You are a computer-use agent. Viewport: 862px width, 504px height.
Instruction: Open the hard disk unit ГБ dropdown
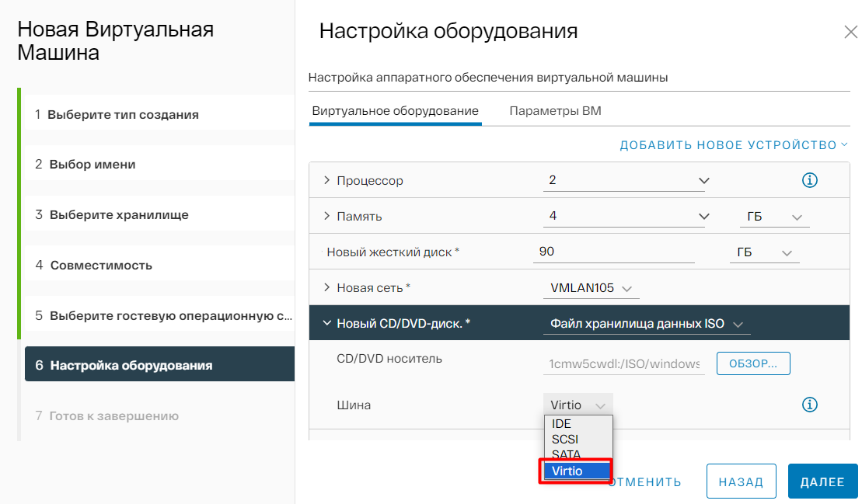pos(764,252)
